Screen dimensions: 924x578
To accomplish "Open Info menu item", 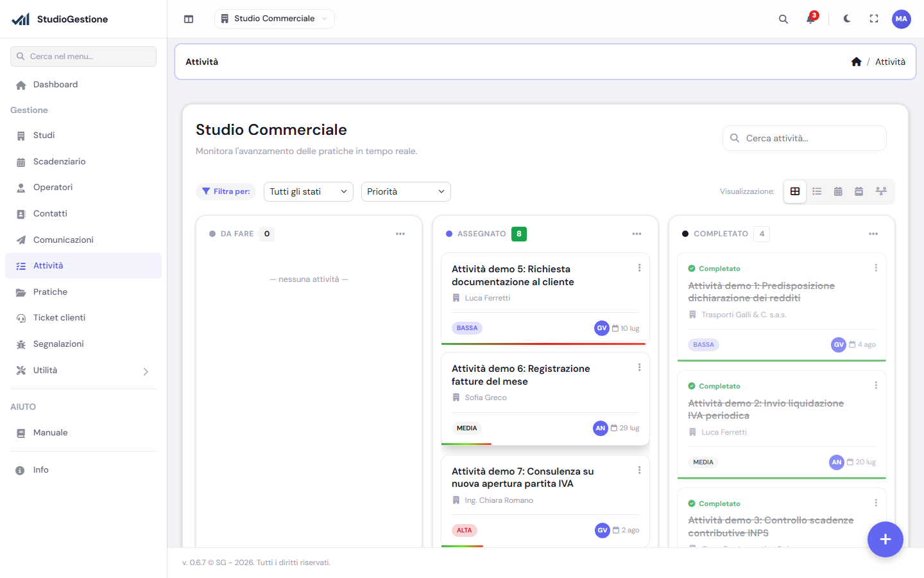I will [83, 470].
